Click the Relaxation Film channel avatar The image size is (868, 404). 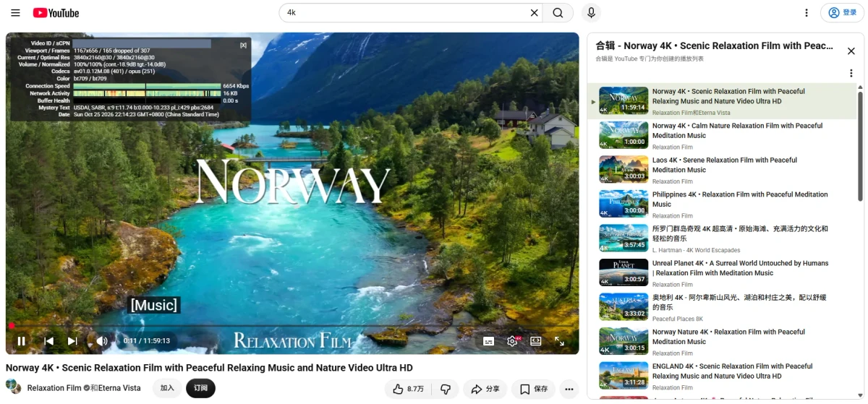tap(13, 388)
